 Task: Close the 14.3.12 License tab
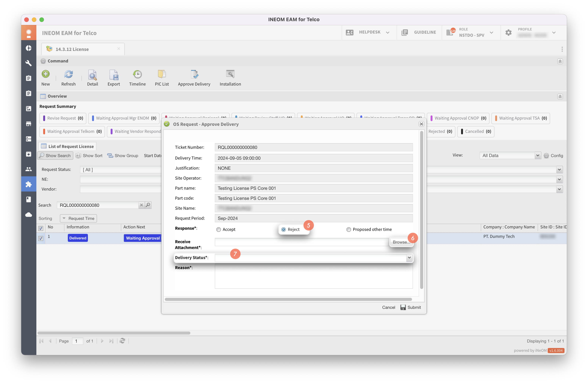coord(119,49)
